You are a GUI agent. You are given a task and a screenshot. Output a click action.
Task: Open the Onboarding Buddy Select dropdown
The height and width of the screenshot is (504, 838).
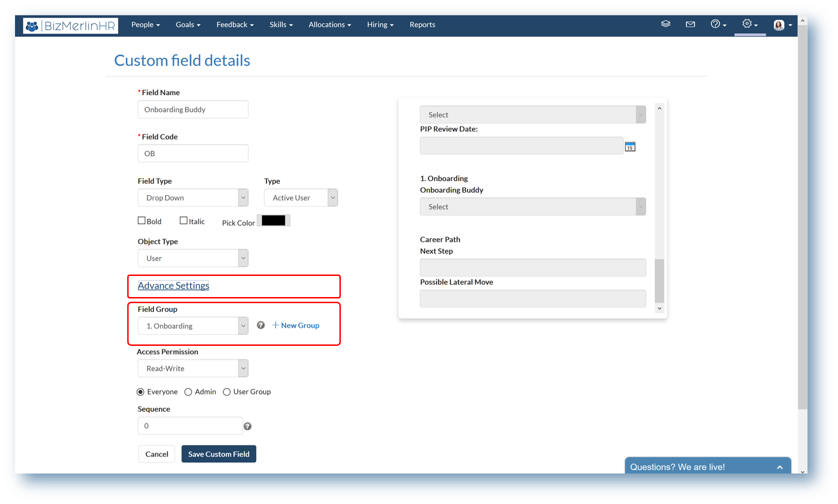click(532, 206)
